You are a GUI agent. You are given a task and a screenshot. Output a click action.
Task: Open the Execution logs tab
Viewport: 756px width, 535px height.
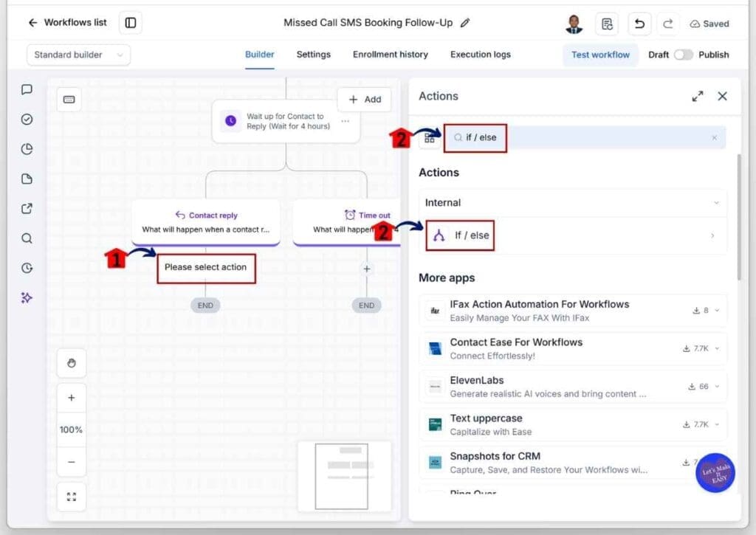pyautogui.click(x=480, y=55)
